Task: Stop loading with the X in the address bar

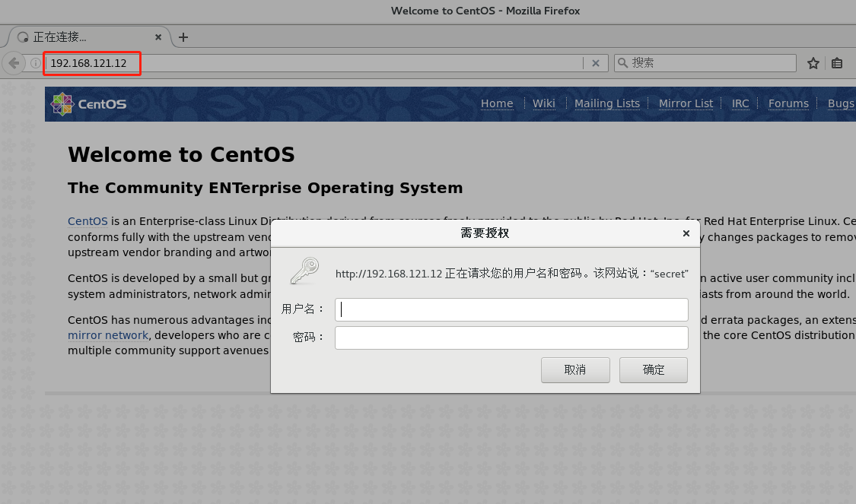Action: pos(596,63)
